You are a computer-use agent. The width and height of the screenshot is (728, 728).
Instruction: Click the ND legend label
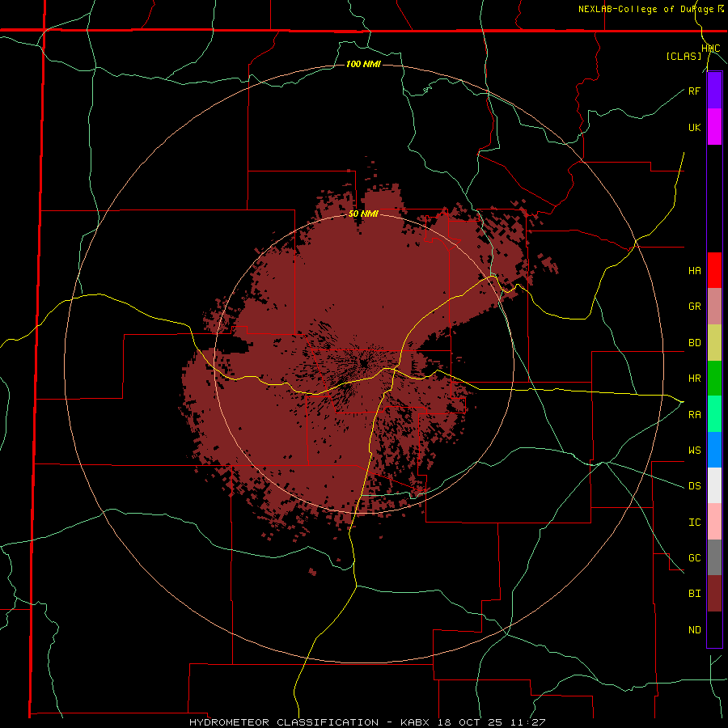coord(694,630)
